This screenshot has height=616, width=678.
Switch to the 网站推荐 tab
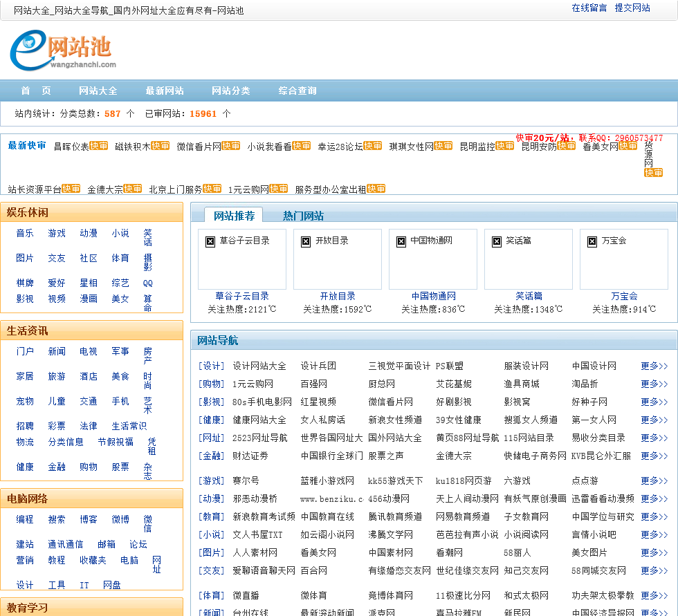235,216
